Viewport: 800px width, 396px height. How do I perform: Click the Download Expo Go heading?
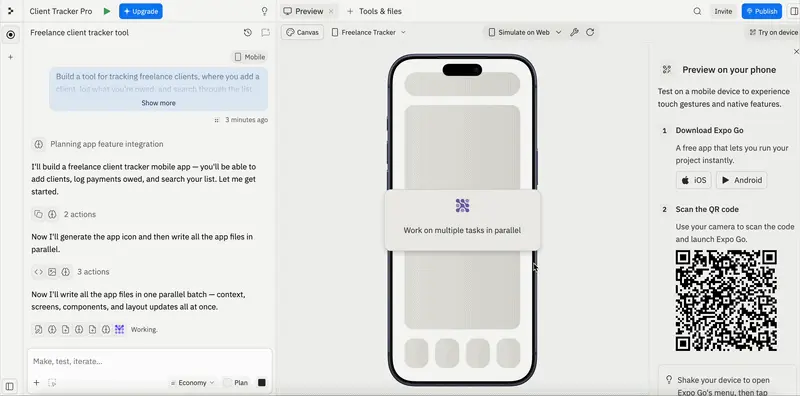[710, 131]
